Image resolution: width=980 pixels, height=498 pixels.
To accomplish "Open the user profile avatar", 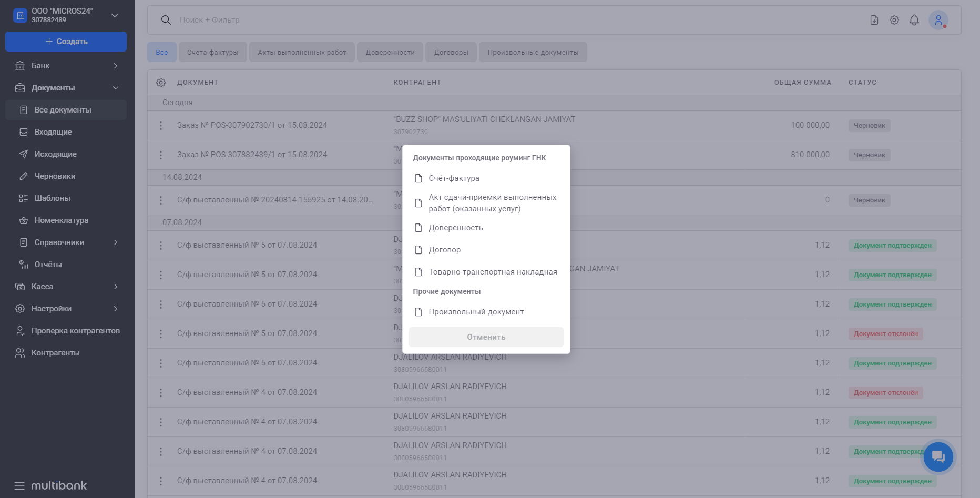I will [938, 20].
